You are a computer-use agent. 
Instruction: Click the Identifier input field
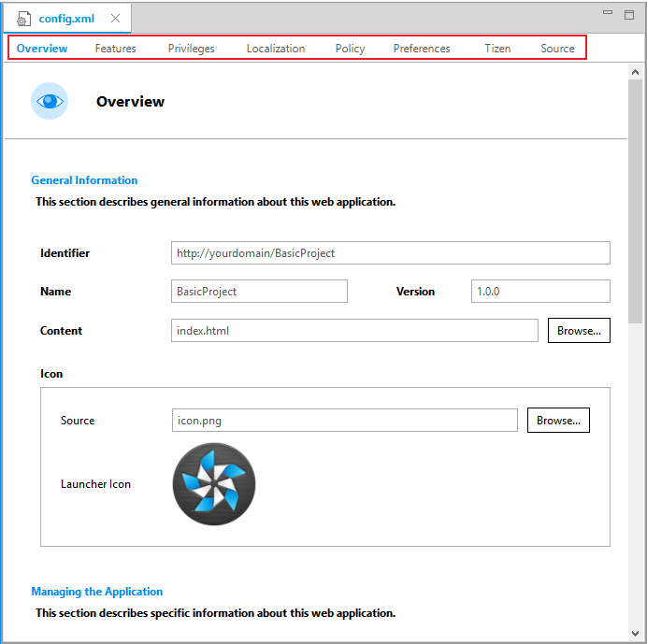click(x=390, y=253)
